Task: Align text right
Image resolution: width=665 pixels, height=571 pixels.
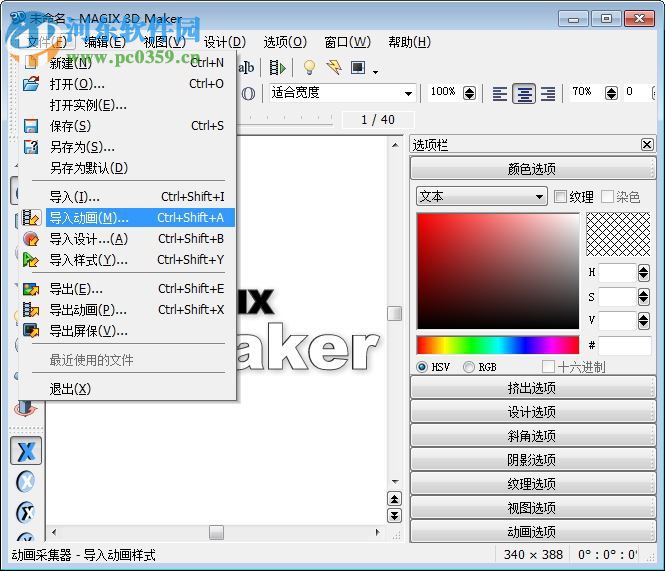Action: (548, 93)
